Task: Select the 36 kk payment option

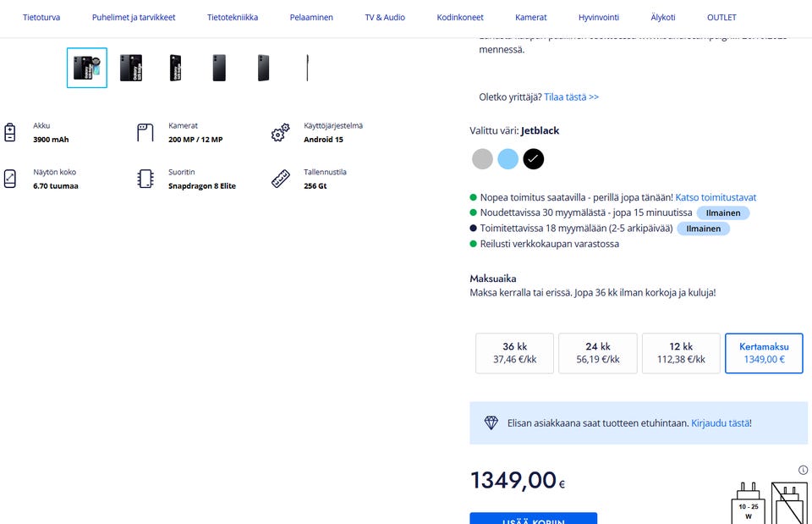Action: tap(514, 353)
